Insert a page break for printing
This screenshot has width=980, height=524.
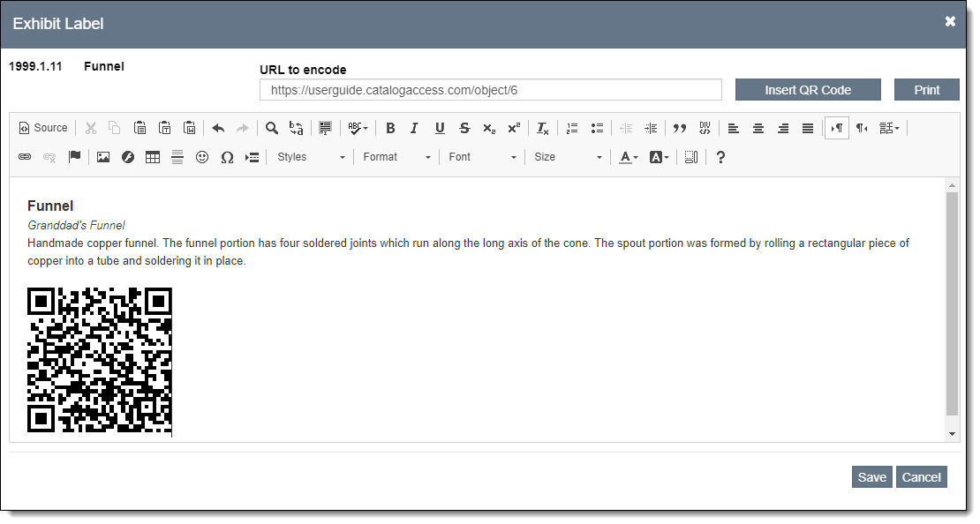(x=252, y=157)
